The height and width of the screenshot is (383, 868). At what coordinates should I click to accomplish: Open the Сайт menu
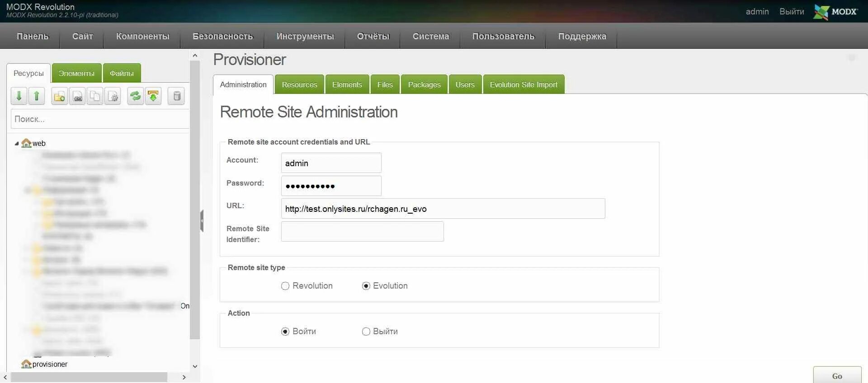(83, 36)
